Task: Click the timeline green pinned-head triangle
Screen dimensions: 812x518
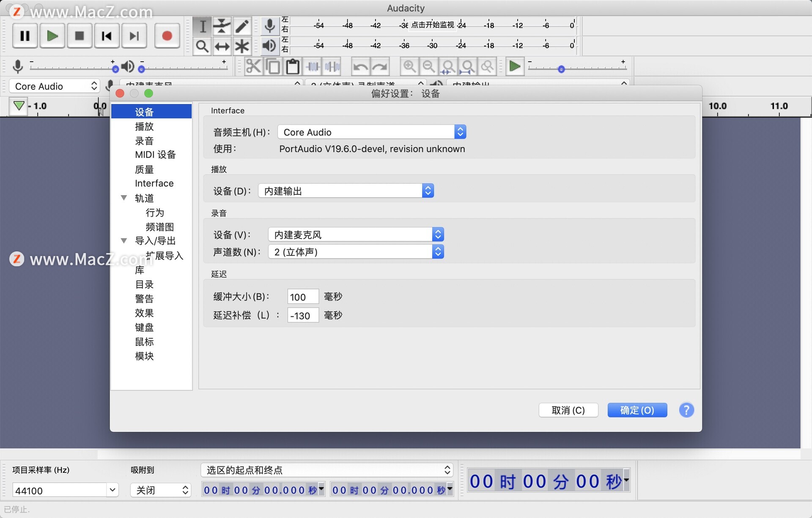Action: 19,106
